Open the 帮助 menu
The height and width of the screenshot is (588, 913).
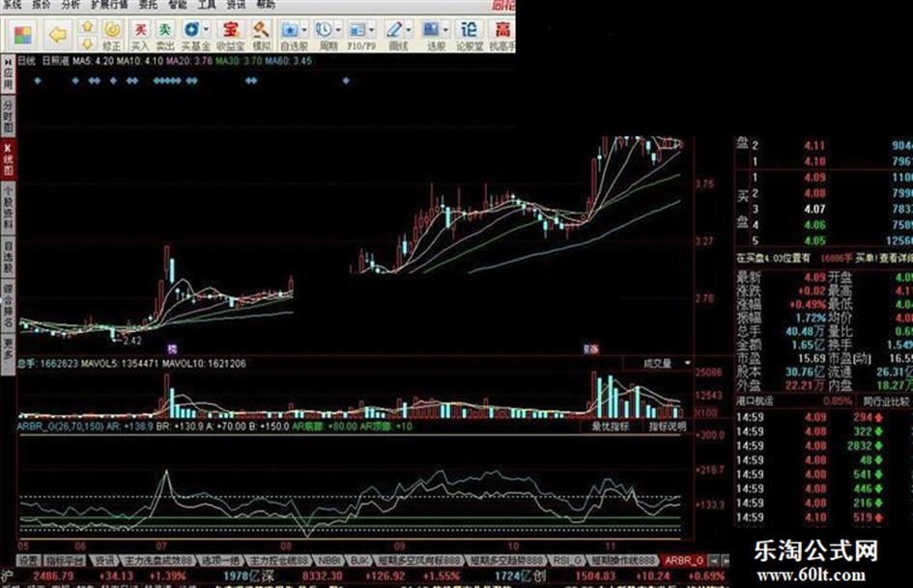[266, 5]
